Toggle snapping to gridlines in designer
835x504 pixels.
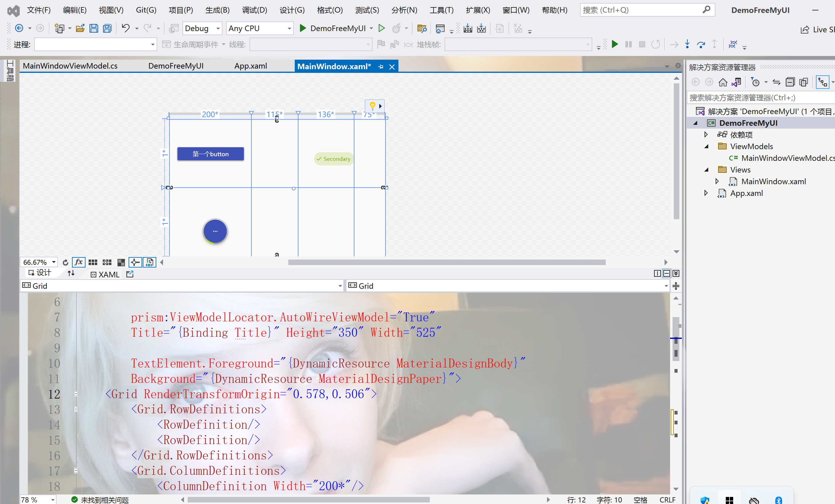click(106, 262)
